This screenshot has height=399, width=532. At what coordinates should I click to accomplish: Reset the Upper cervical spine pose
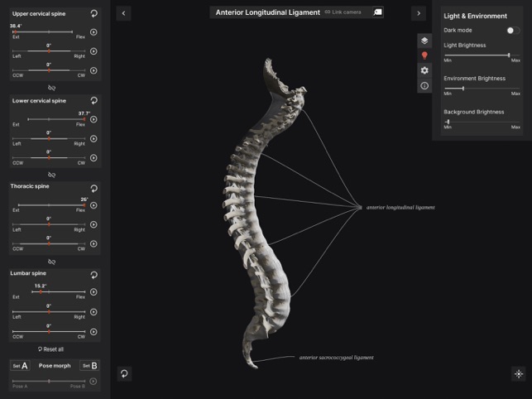[93, 14]
